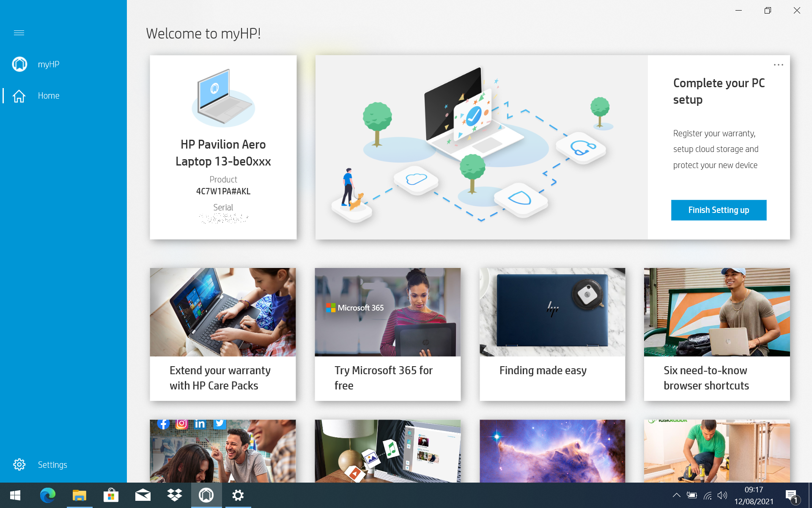Open the TaskRabbit furniture assembly card
Image resolution: width=812 pixels, height=508 pixels.
click(x=717, y=451)
